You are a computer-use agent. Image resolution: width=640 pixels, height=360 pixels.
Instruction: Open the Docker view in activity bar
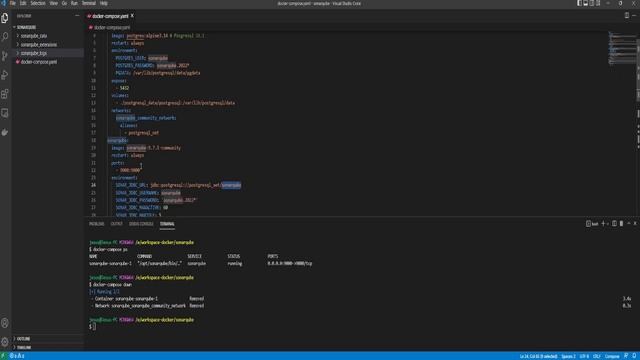pos(5,132)
